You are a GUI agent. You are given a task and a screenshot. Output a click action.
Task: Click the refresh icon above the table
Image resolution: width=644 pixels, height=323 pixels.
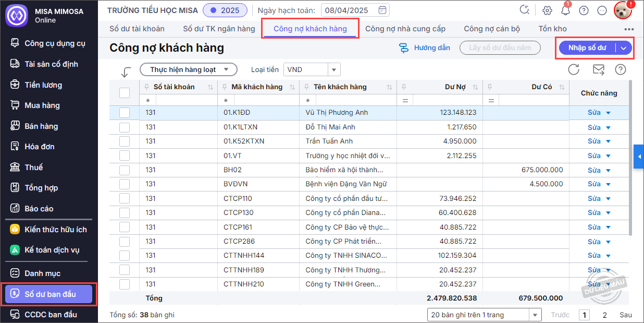574,69
